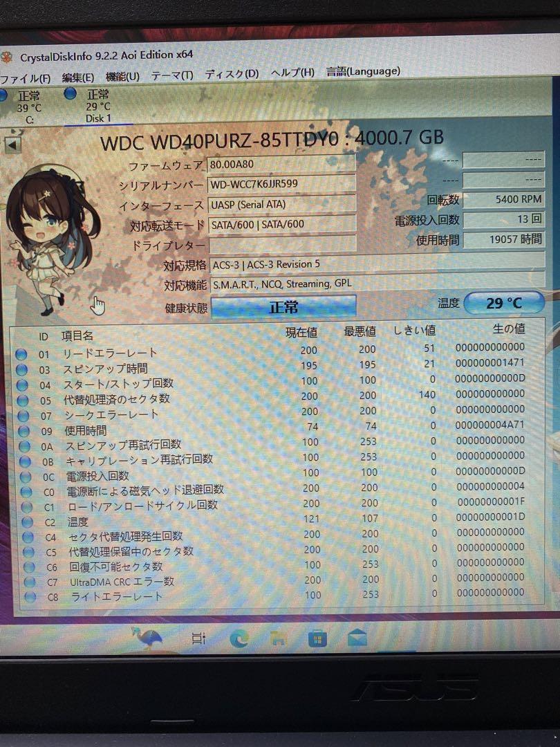Click the power-on count value 13 回
This screenshot has width=560, height=747.
[503, 219]
